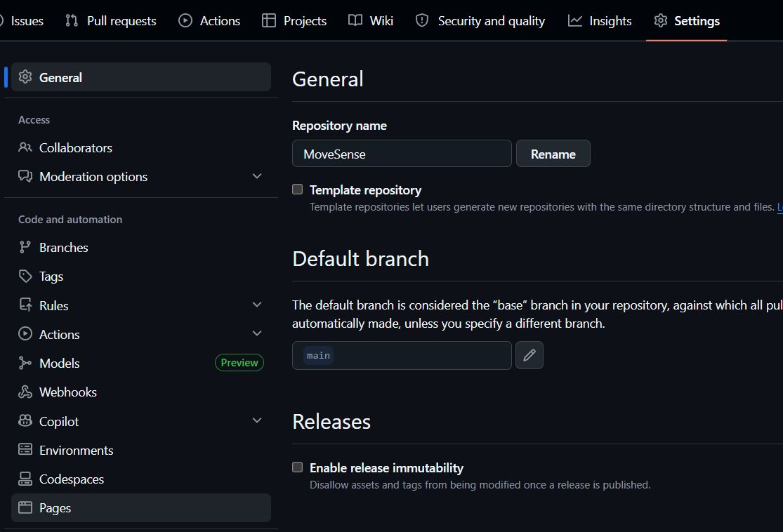Click the people icon beside Collaborators

pyautogui.click(x=25, y=147)
